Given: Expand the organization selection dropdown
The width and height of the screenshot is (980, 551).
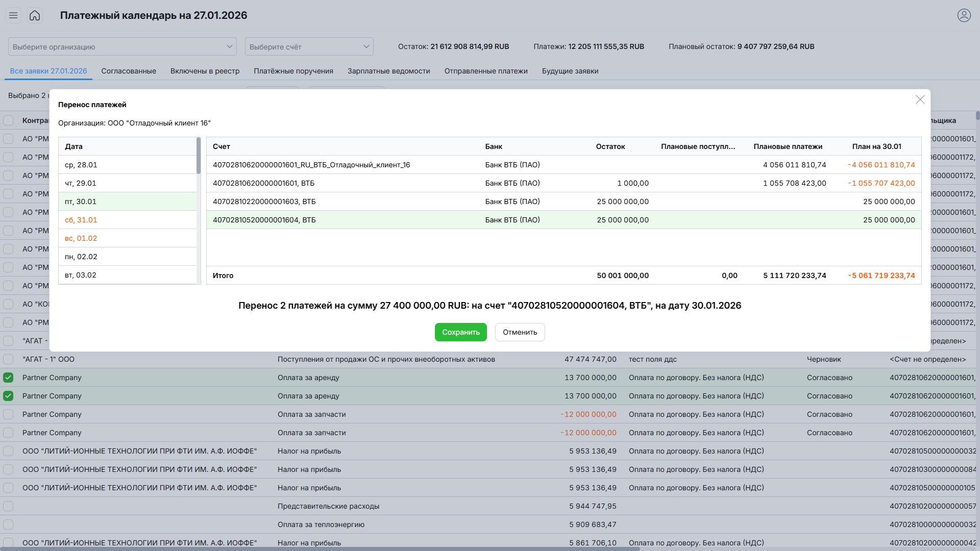Looking at the screenshot, I should point(122,46).
